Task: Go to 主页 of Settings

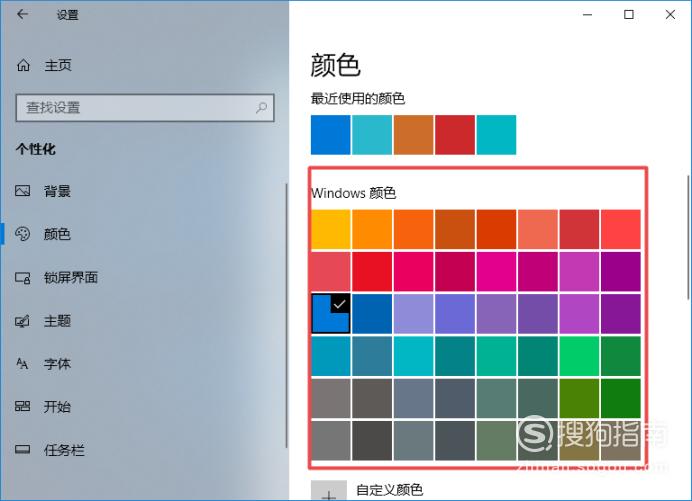Action: point(58,65)
